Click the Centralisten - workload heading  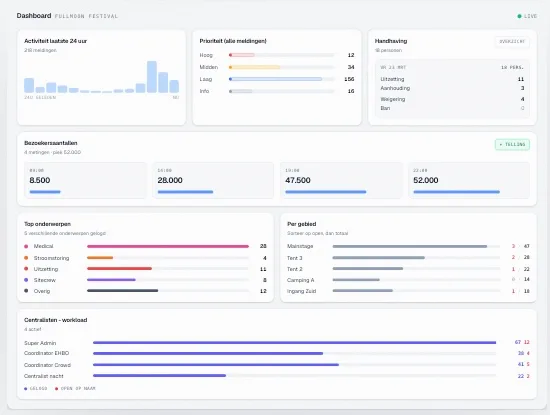(x=55, y=320)
